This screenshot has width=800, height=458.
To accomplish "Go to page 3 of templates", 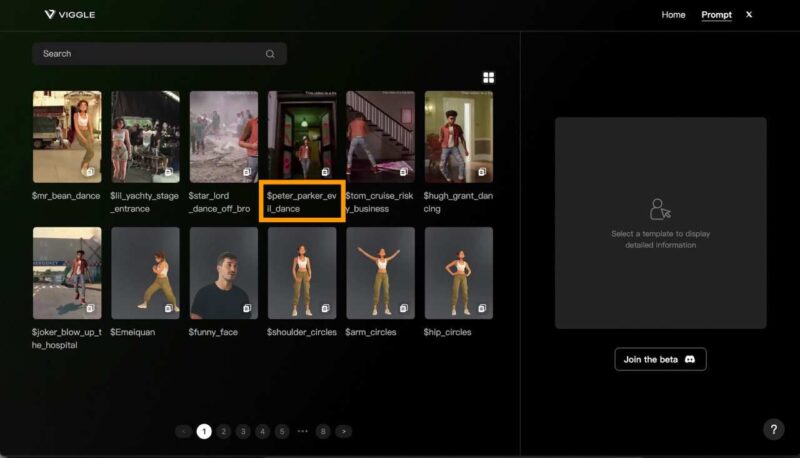I will (243, 431).
